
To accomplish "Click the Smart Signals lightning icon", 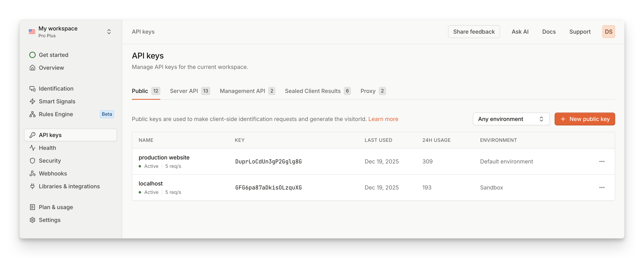I will click(x=32, y=101).
